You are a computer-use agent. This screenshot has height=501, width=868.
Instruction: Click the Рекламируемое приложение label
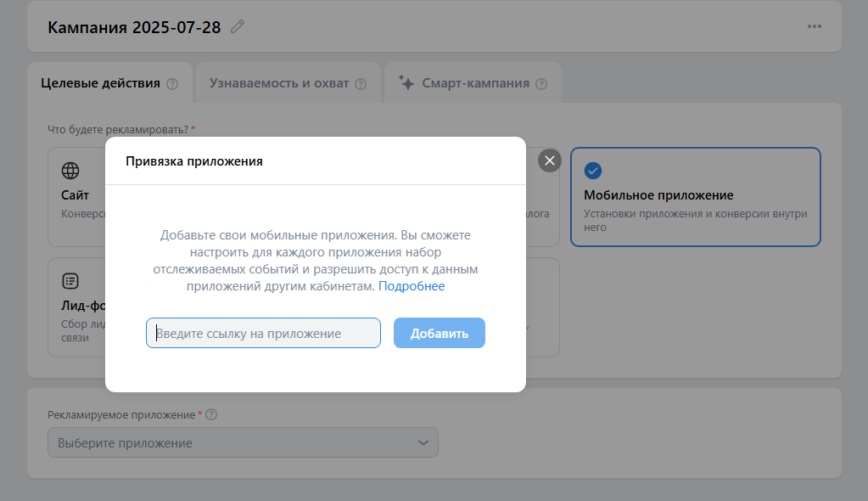pyautogui.click(x=121, y=414)
